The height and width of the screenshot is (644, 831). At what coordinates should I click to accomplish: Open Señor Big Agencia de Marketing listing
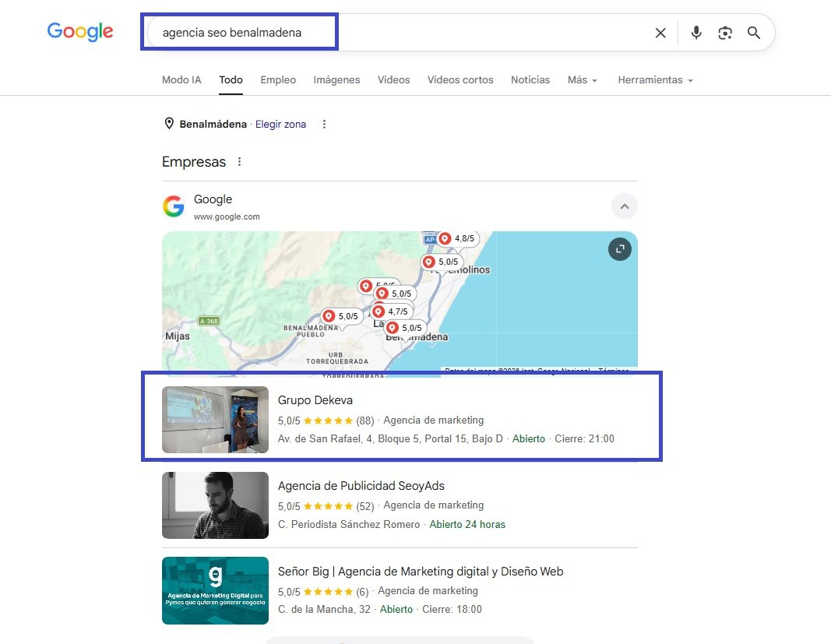tap(421, 572)
